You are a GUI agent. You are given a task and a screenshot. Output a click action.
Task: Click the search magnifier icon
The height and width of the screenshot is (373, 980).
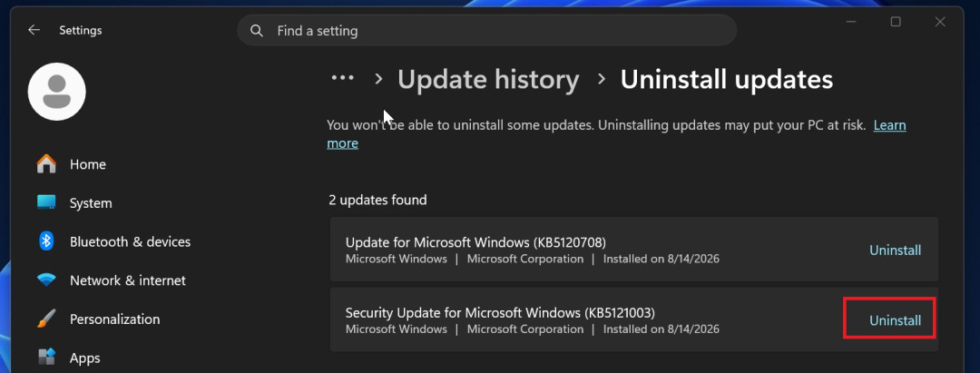pos(256,31)
